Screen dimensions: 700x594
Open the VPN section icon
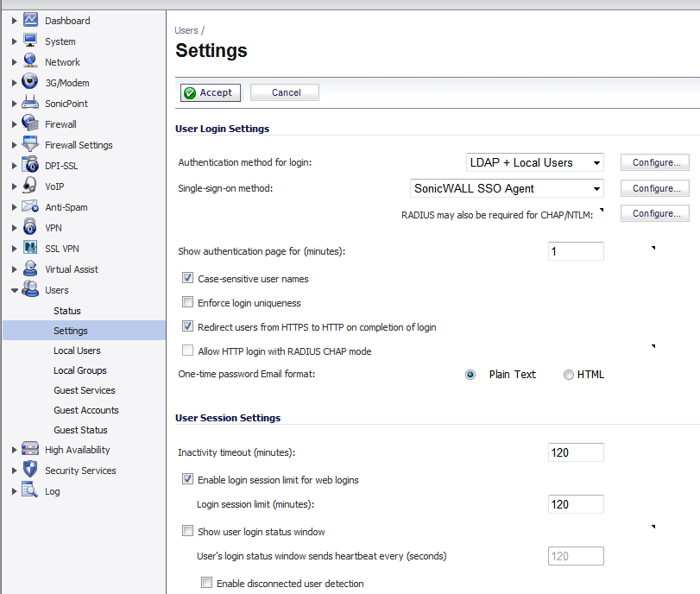(27, 227)
